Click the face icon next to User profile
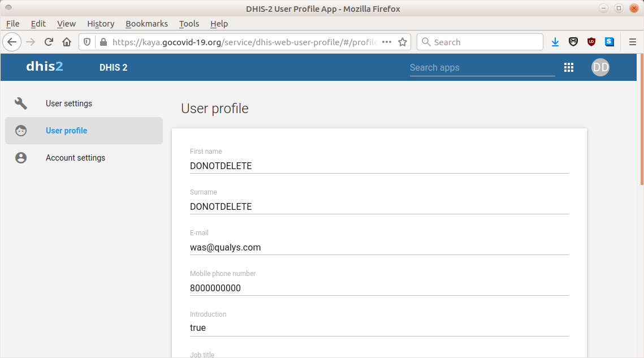 pyautogui.click(x=21, y=131)
